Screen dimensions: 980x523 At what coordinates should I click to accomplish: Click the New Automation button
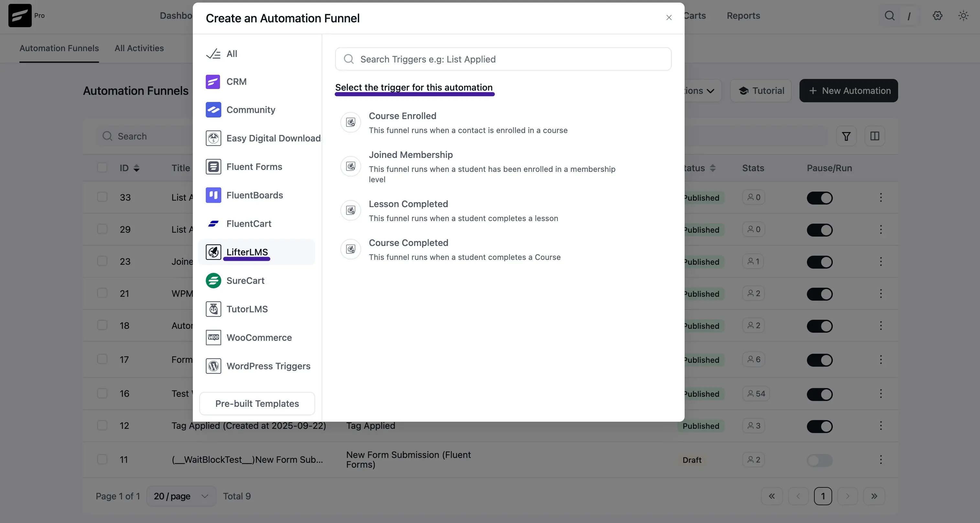point(848,91)
